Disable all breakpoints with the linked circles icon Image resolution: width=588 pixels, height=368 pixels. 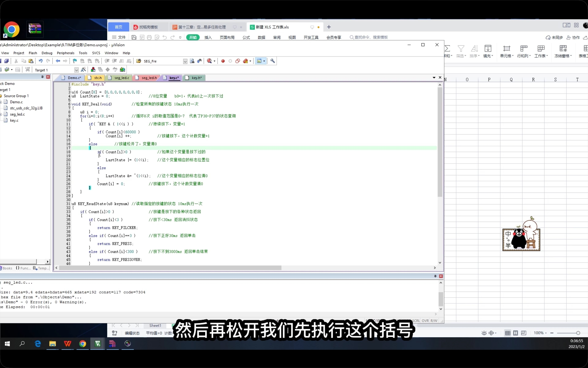pyautogui.click(x=238, y=61)
